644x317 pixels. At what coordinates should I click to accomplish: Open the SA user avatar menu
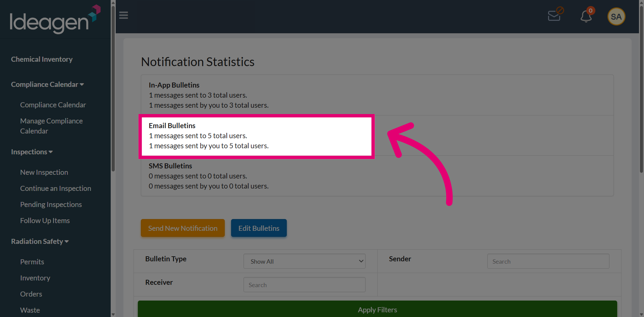616,16
